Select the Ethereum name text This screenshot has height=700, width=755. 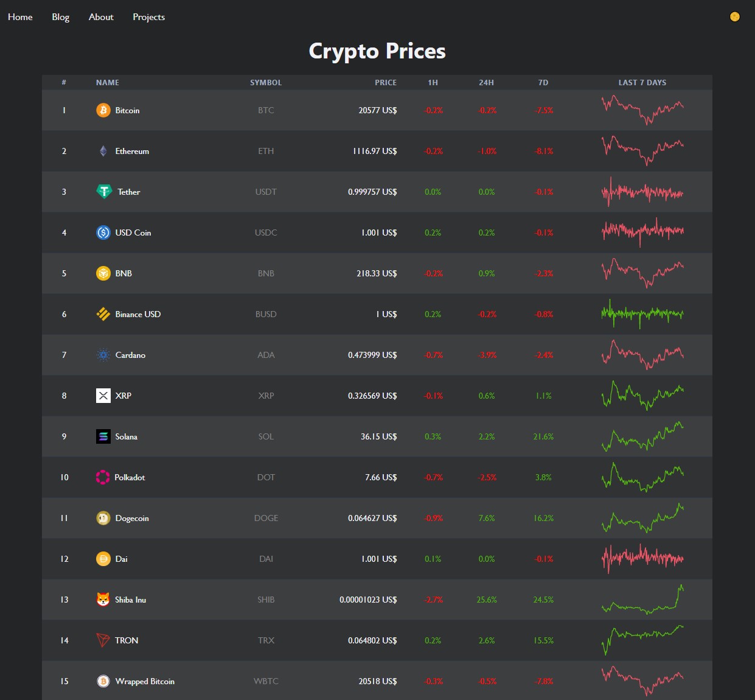pos(132,151)
